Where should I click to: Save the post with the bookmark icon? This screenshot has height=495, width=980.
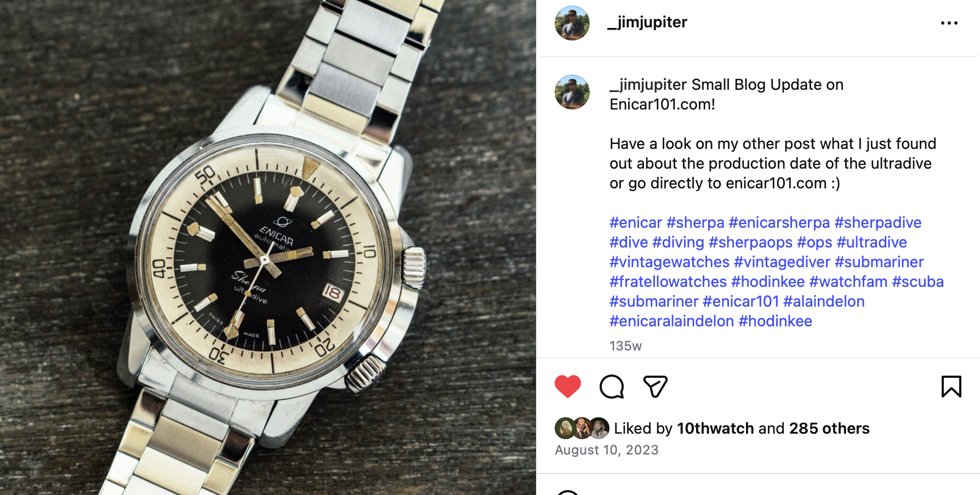(x=951, y=387)
